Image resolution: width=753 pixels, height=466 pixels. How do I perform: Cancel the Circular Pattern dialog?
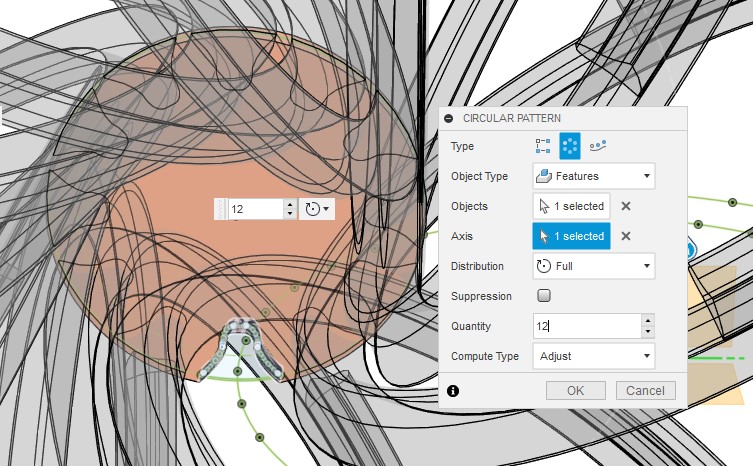coord(645,390)
